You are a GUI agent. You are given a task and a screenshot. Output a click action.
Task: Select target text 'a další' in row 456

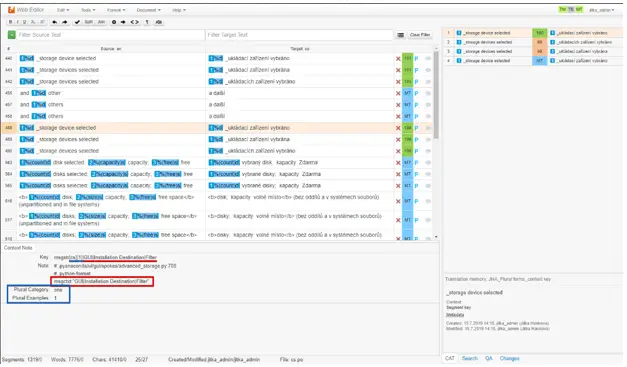(217, 93)
